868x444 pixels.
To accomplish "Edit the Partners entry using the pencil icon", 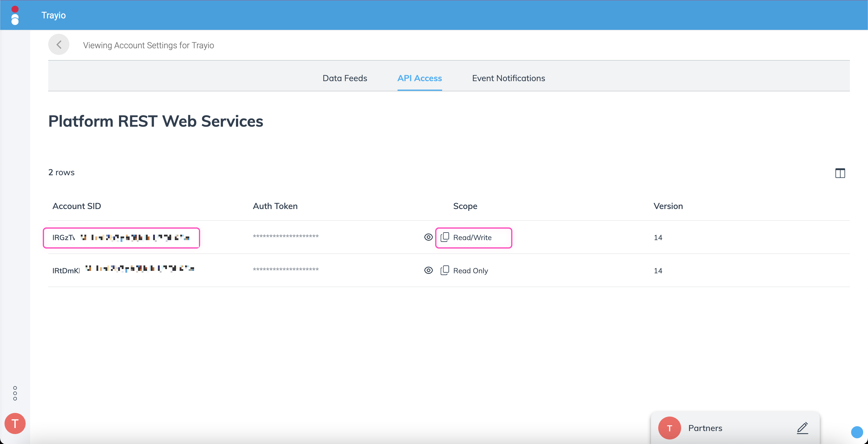I will pyautogui.click(x=803, y=429).
